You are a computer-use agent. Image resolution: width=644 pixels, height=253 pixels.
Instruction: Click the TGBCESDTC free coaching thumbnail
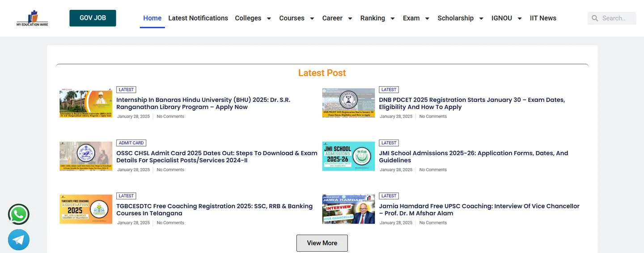click(86, 209)
